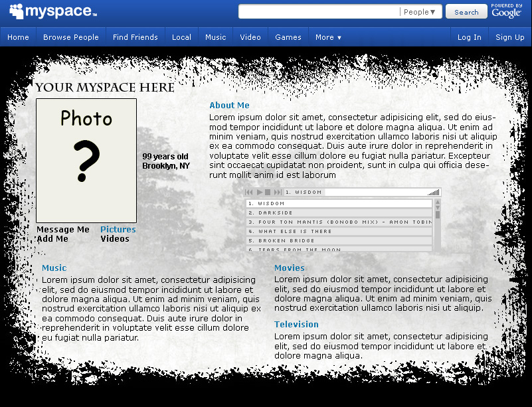Go to the Home page
This screenshot has width=532, height=407.
18,37
